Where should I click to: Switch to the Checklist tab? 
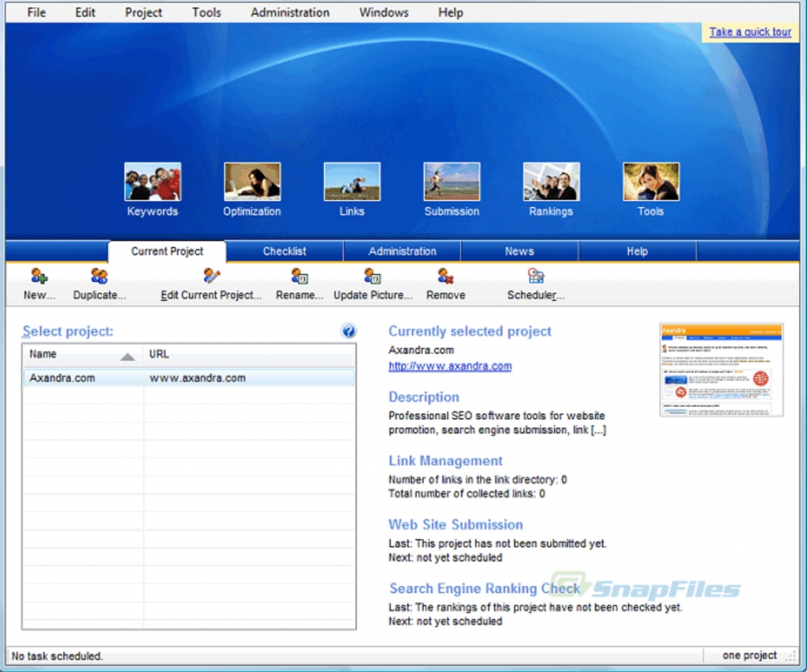click(284, 251)
